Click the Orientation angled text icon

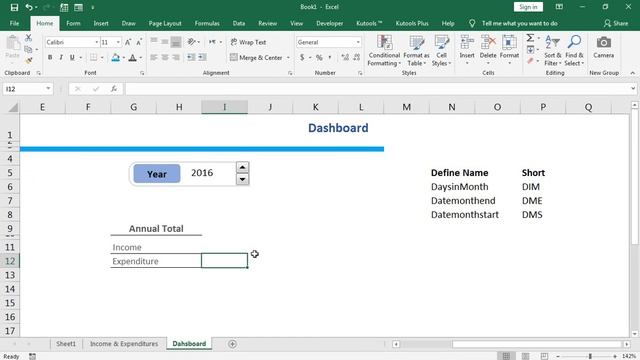tap(191, 42)
